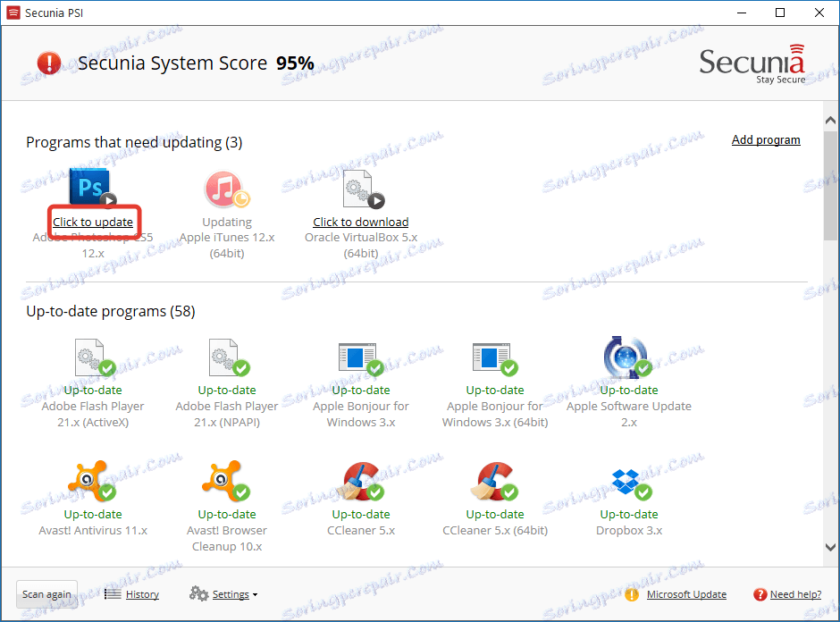Viewport: 840px width, 622px height.
Task: Select Adobe Flash Player 21.x (NPAPI) icon
Action: [x=229, y=357]
